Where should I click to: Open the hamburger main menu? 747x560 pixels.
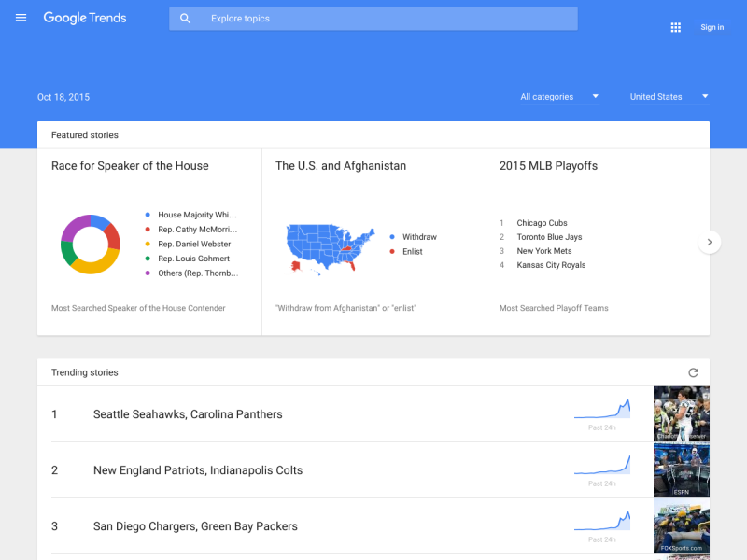pos(21,18)
